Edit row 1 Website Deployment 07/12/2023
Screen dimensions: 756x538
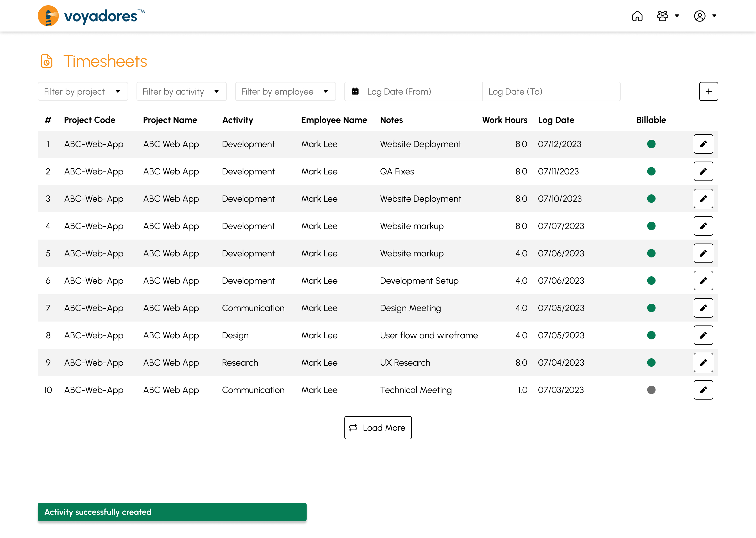tap(703, 144)
